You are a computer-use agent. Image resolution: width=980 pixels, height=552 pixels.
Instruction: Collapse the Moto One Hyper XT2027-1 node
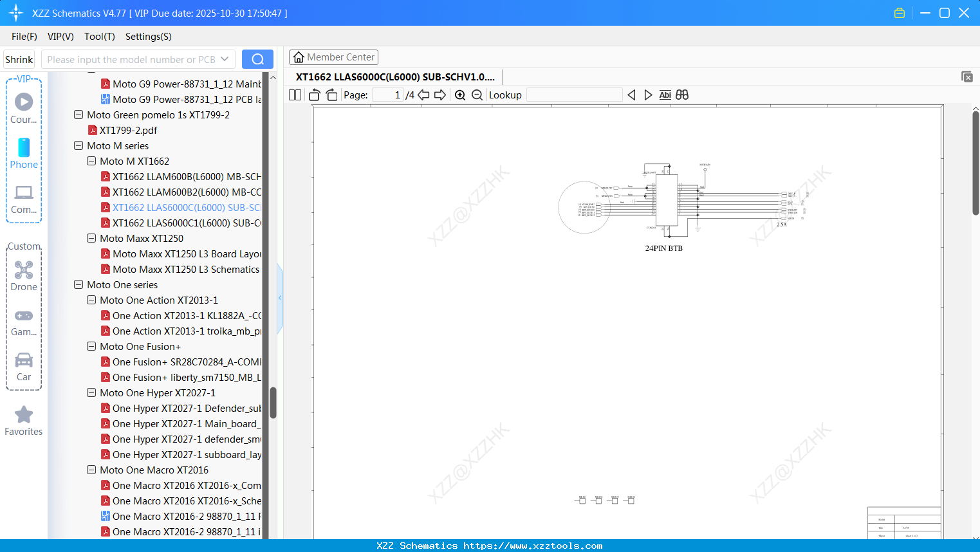pyautogui.click(x=91, y=392)
